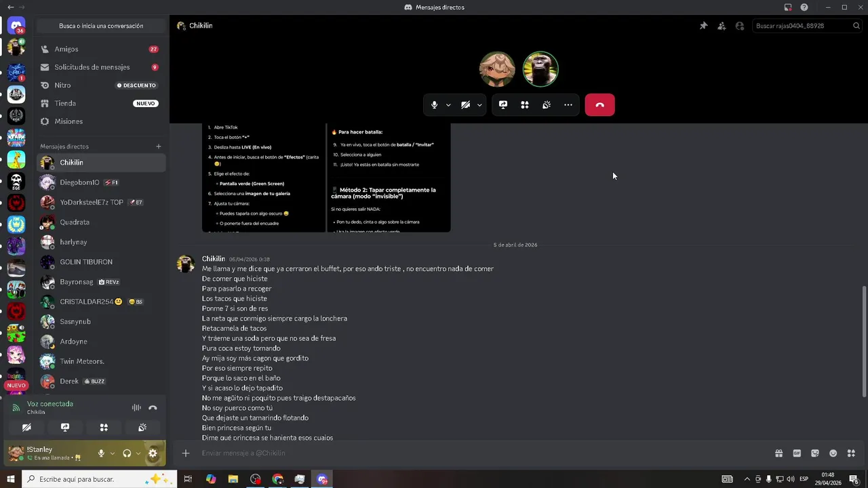Open the help question mark icon
This screenshot has height=488, width=868.
[x=804, y=7]
